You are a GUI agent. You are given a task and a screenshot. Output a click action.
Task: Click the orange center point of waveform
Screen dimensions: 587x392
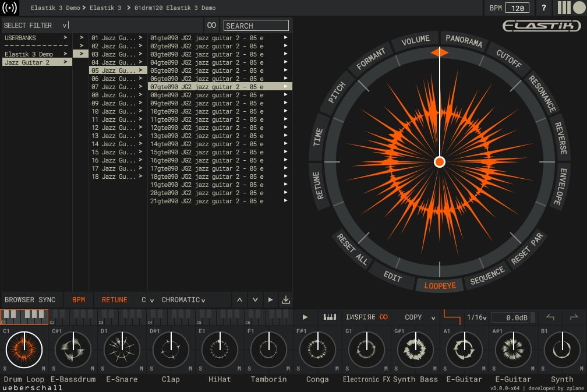click(x=440, y=162)
